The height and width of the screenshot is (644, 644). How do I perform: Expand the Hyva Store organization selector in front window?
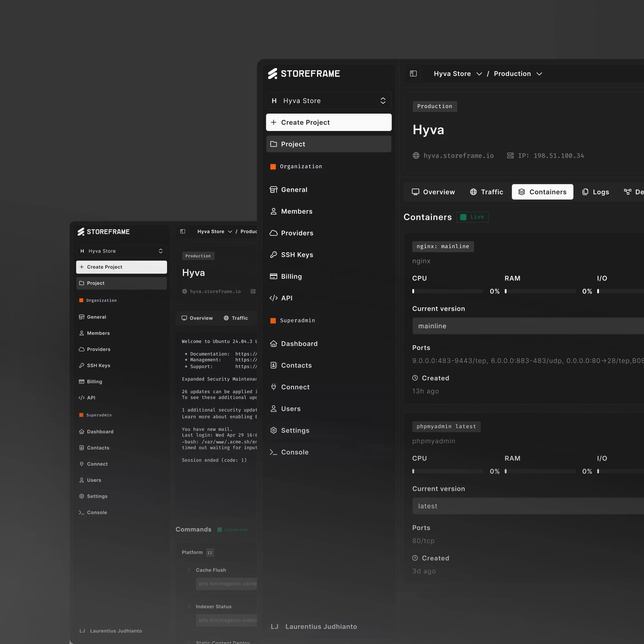(329, 101)
